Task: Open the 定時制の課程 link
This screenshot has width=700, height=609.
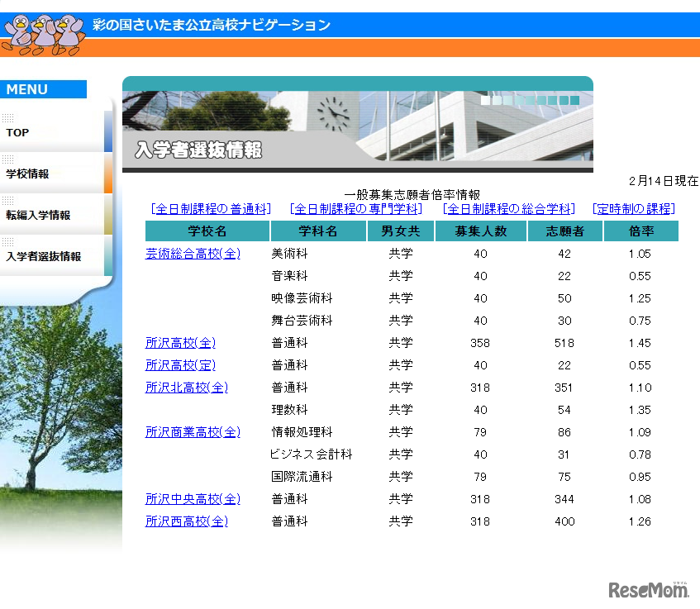Action: (632, 208)
